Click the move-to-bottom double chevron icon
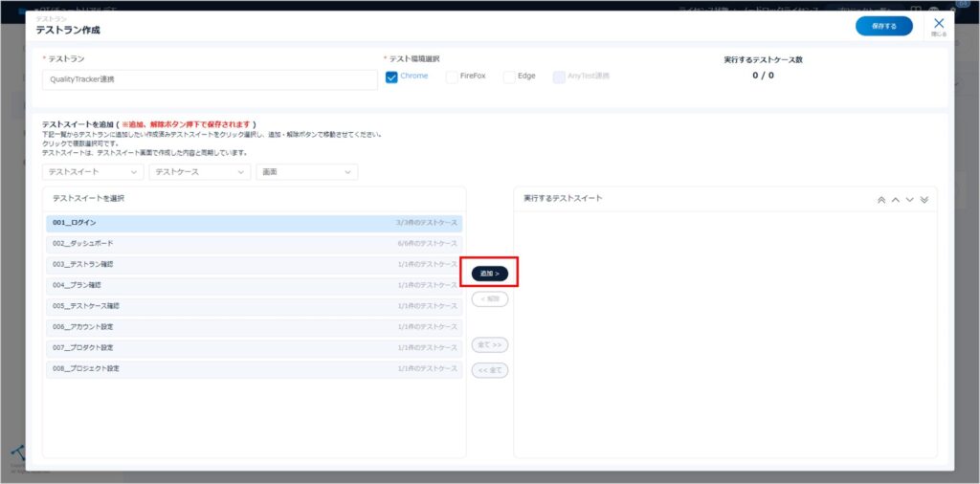This screenshot has height=484, width=980. point(924,200)
